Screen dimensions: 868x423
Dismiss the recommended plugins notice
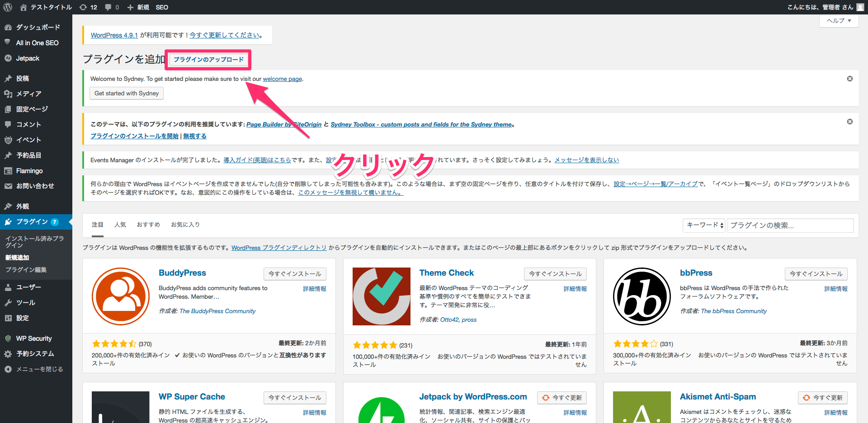(x=850, y=122)
